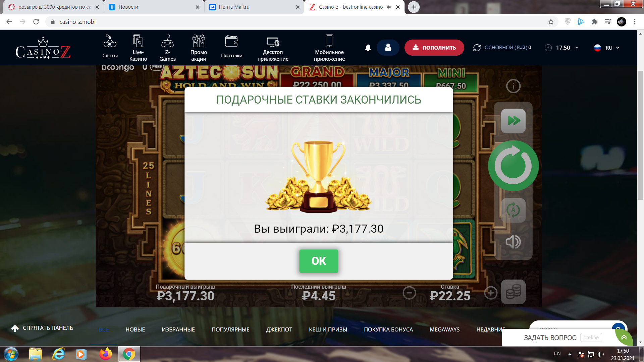Screen dimensions: 644x362
Task: Switch to the Почта Mail.ru browser tab
Action: [x=254, y=7]
